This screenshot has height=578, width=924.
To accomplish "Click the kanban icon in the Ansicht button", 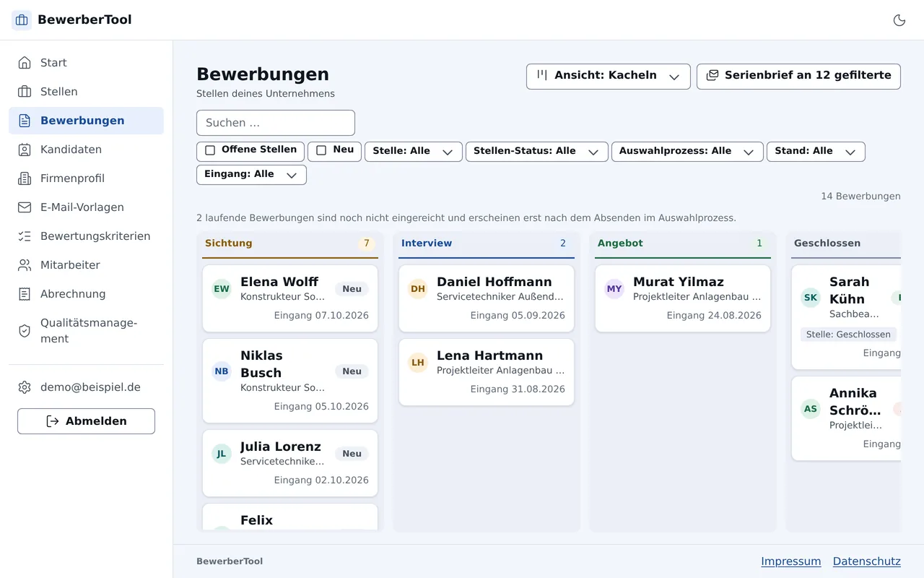I will (542, 75).
